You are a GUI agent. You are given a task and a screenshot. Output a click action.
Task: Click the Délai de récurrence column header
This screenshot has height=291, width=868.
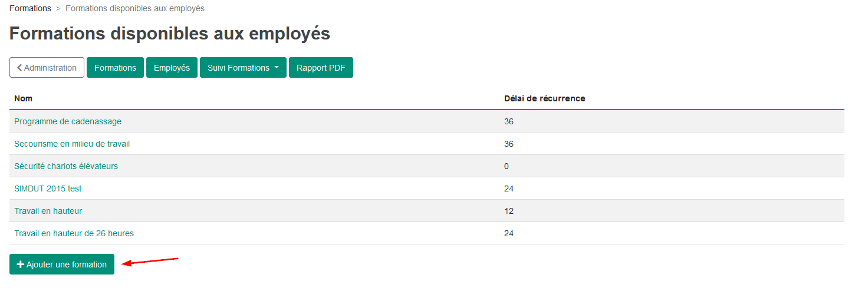[x=545, y=98]
